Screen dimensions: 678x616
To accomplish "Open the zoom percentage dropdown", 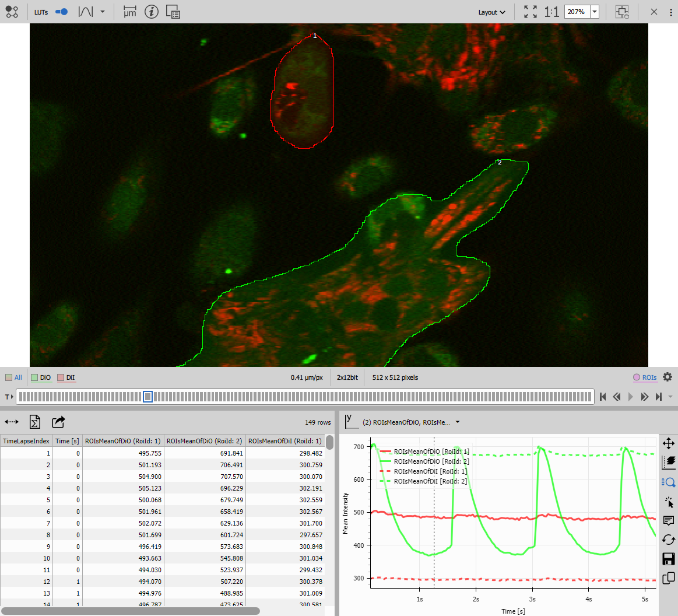I will (x=593, y=11).
